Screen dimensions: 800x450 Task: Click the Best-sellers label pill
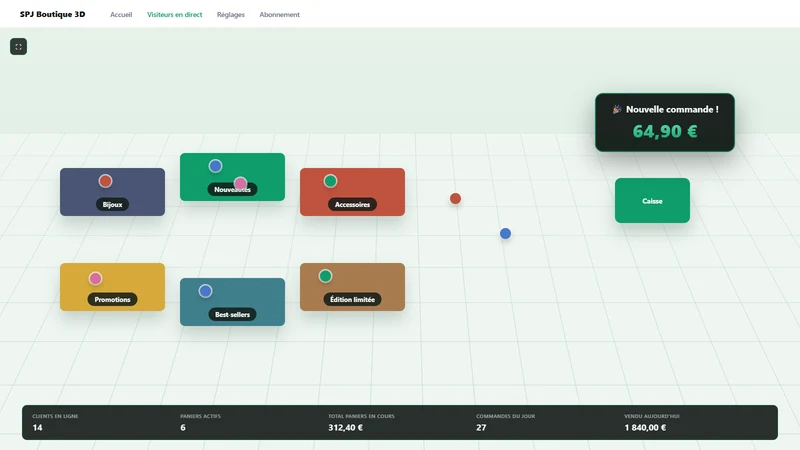point(232,315)
